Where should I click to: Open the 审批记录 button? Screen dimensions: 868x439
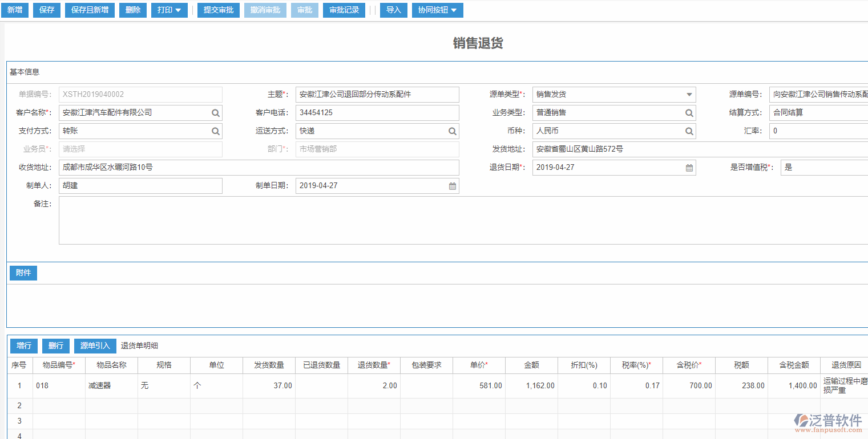(344, 10)
